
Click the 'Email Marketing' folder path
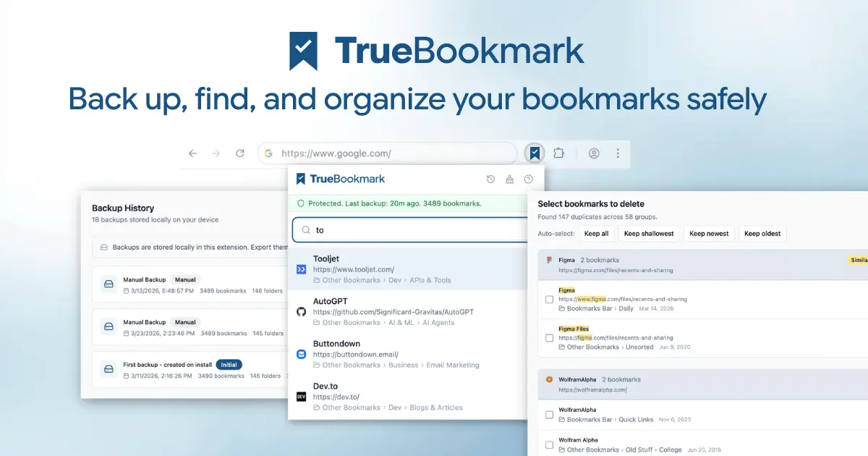pyautogui.click(x=453, y=365)
